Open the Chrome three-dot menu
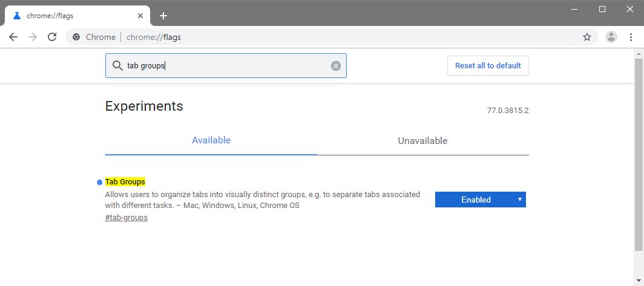The image size is (644, 286). [x=631, y=37]
